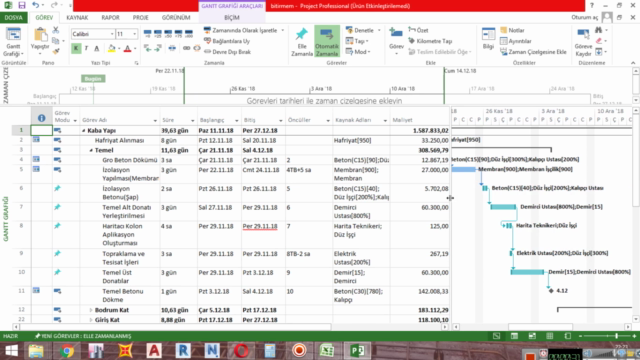Screen dimensions: 640x360
Task: Toggle Devre Dışı Bırak inactivate task
Action: coord(227,52)
